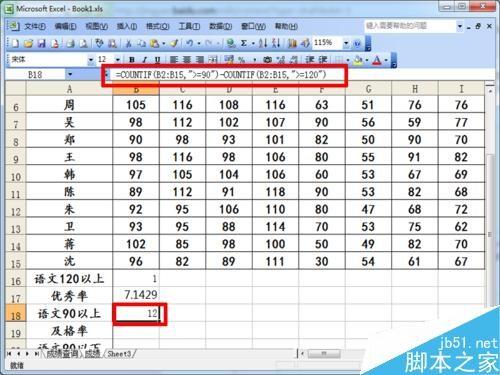Open the 插入(I) menu
Screen dimensions: 500x375
[x=127, y=26]
